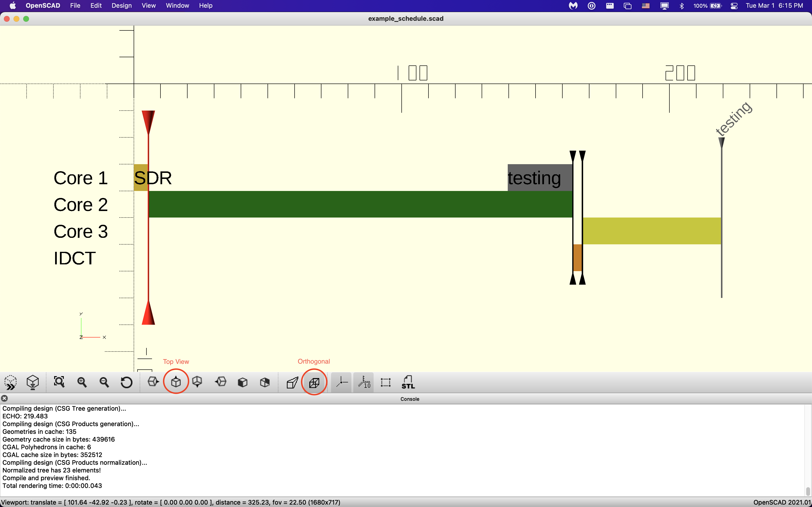Close the Console panel

coord(4,398)
